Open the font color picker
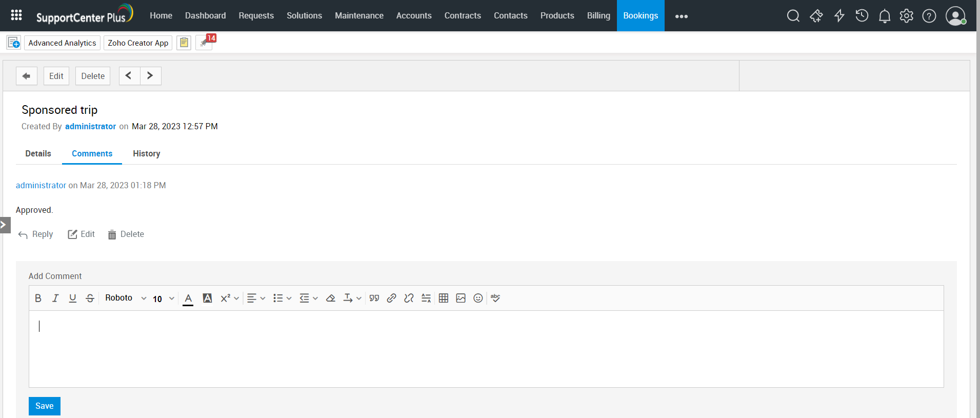This screenshot has height=418, width=980. click(x=188, y=298)
